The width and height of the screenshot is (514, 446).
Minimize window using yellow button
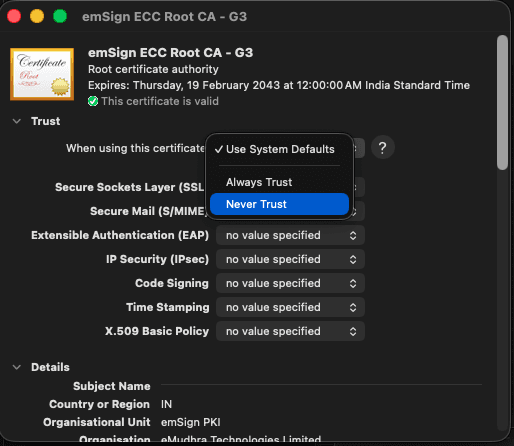37,16
